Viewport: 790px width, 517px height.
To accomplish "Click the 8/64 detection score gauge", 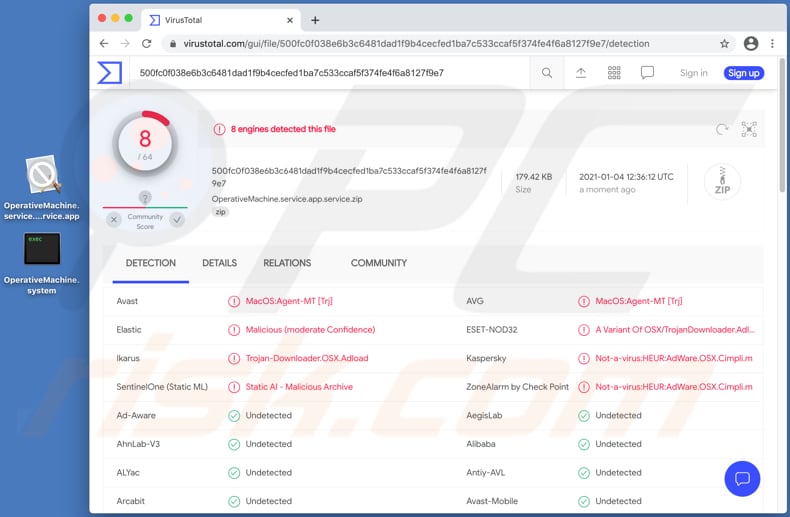I will tap(145, 144).
